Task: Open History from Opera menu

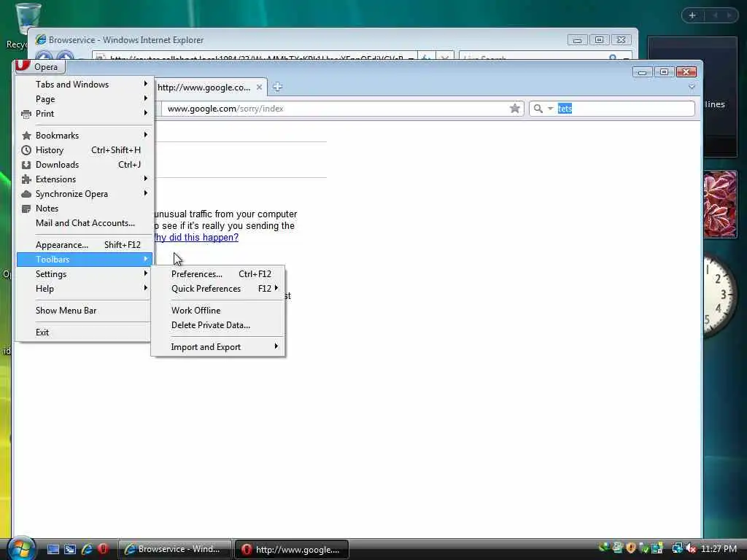Action: click(85, 150)
